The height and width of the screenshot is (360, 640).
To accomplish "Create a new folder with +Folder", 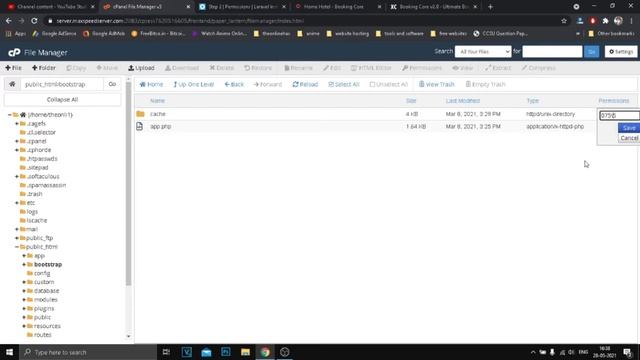I will pos(44,68).
